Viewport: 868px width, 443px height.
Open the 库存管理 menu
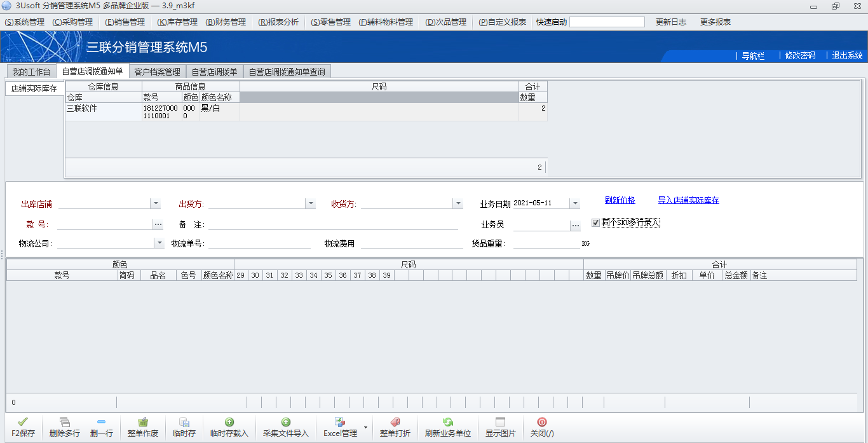pos(177,22)
